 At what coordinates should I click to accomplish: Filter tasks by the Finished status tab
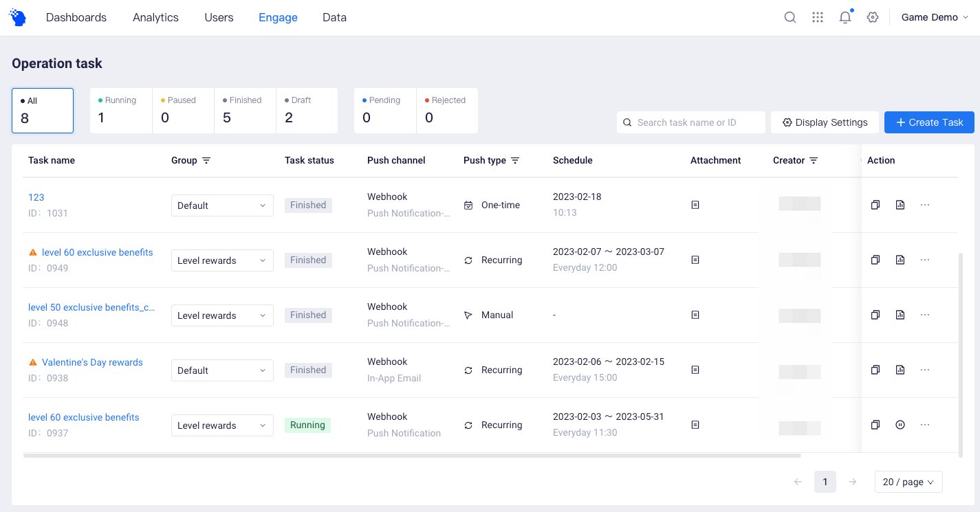244,110
